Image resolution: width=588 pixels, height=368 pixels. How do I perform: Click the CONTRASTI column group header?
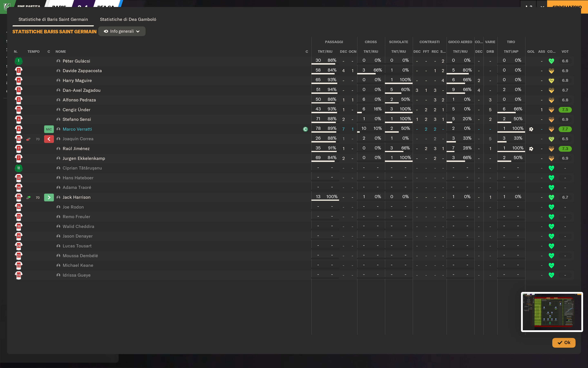pos(429,42)
